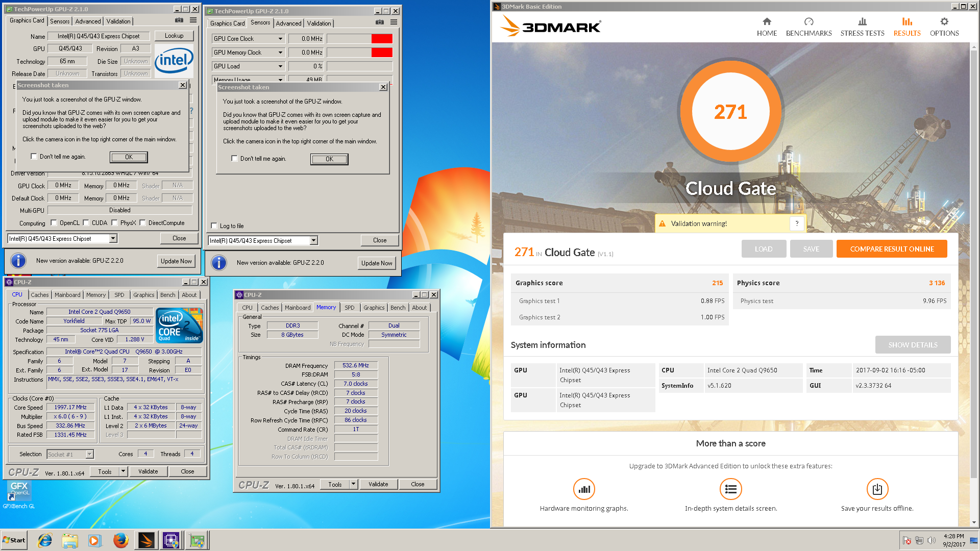
Task: Click Lookup button in GPU-Z
Action: point(174,36)
